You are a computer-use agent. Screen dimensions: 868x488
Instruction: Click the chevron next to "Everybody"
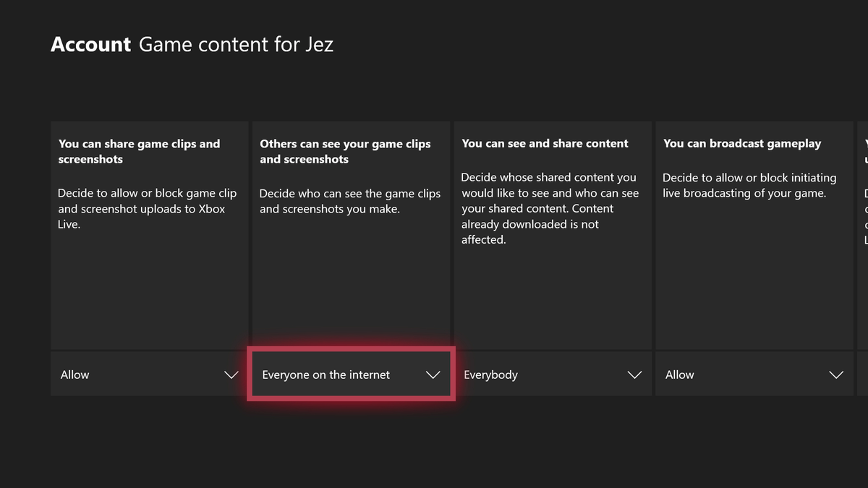(634, 374)
